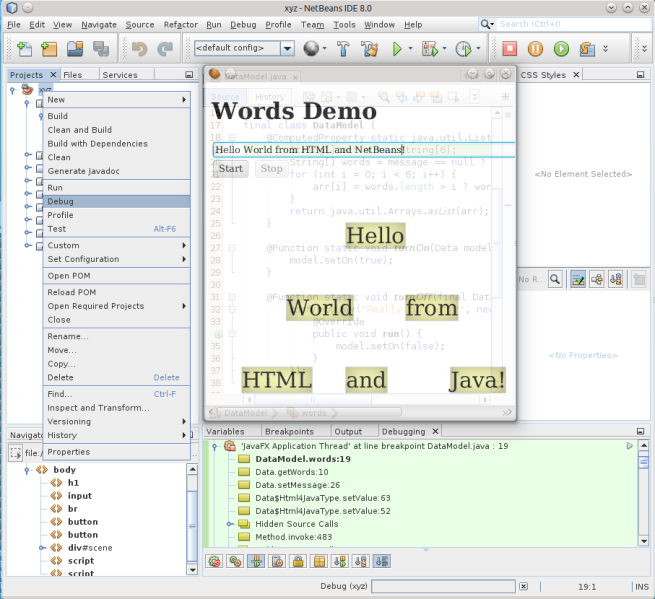Image resolution: width=655 pixels, height=599 pixels.
Task: Click the magnifier icon in CSS Styles panel
Action: pyautogui.click(x=555, y=279)
